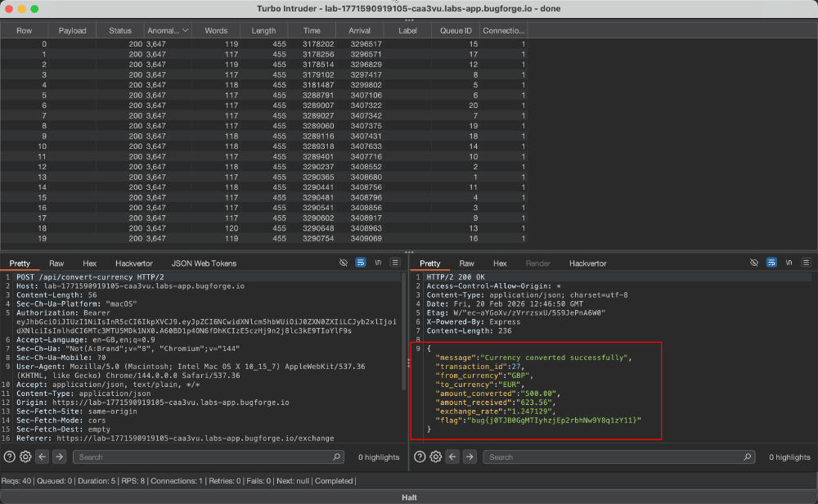Switch to the JSON Web Tokens tab
Screen dimensions: 818x504
(x=204, y=263)
